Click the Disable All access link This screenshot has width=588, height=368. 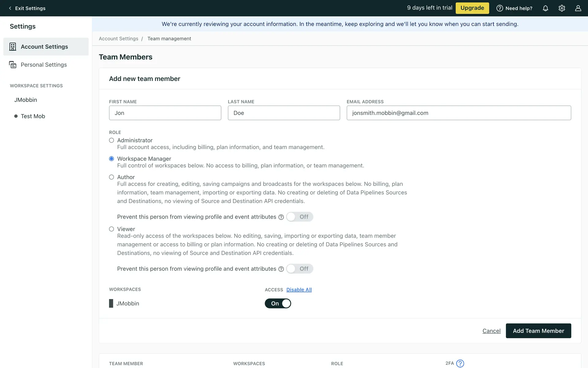[299, 290]
